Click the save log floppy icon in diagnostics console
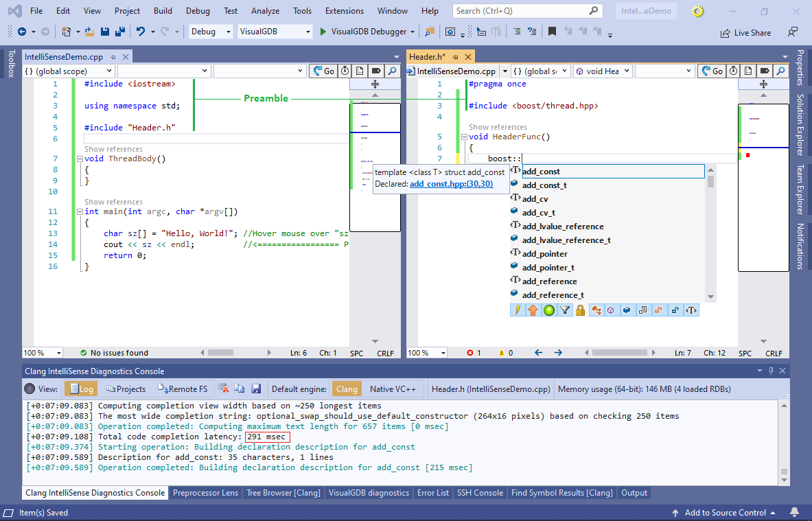The width and height of the screenshot is (812, 521). coord(256,389)
